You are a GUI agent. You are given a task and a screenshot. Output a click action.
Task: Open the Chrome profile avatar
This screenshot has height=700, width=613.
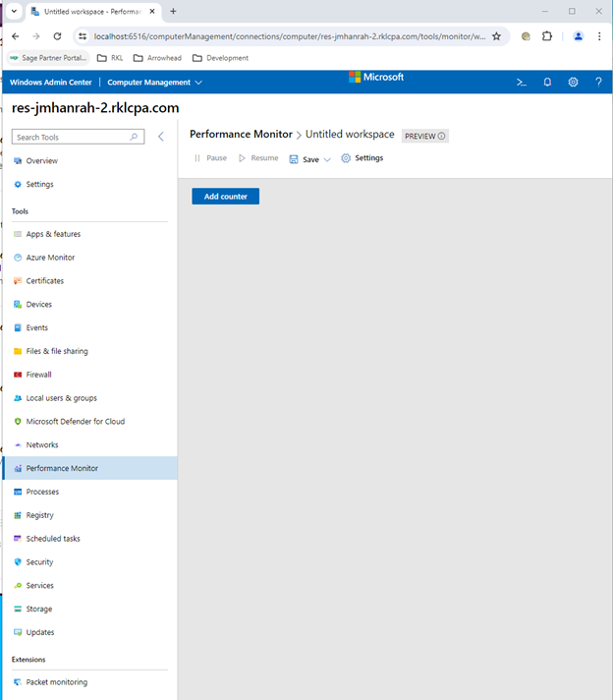coord(579,36)
